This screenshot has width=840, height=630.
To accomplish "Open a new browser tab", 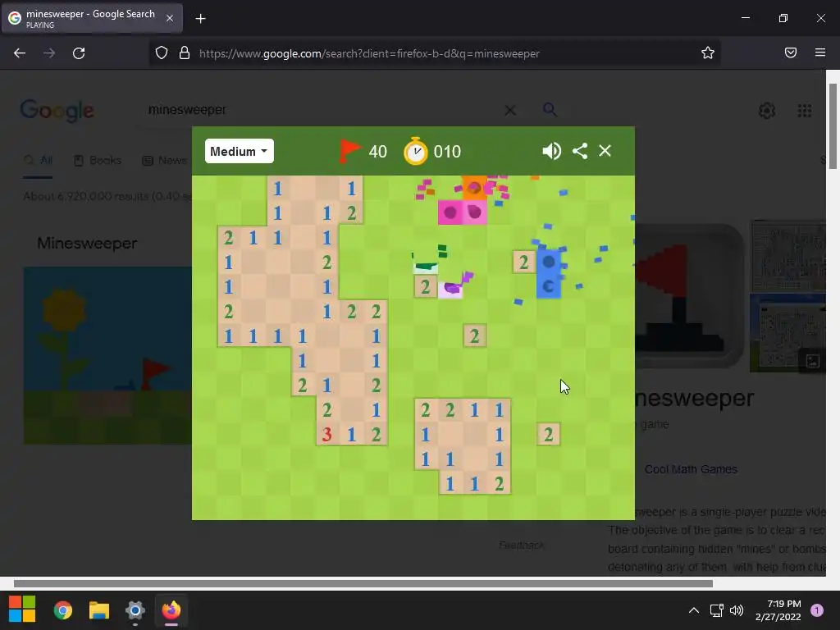I will 200,19.
